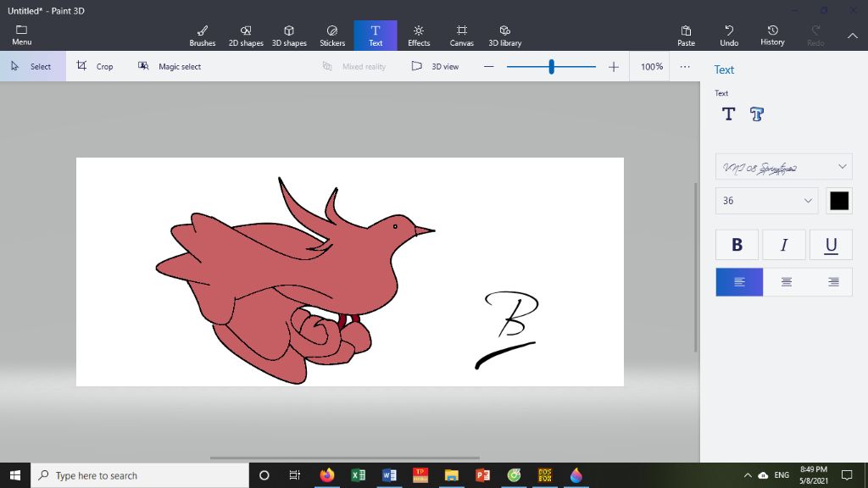This screenshot has width=868, height=488.
Task: Toggle Underline text formatting
Action: tap(831, 245)
